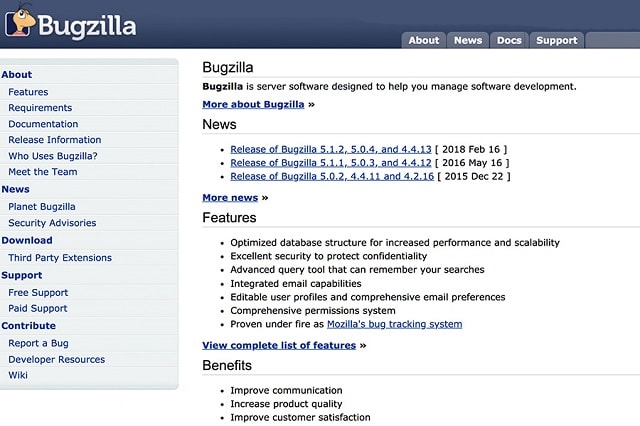Click 'Advanced query tool' feature text
The height and width of the screenshot is (426, 640).
point(357,270)
